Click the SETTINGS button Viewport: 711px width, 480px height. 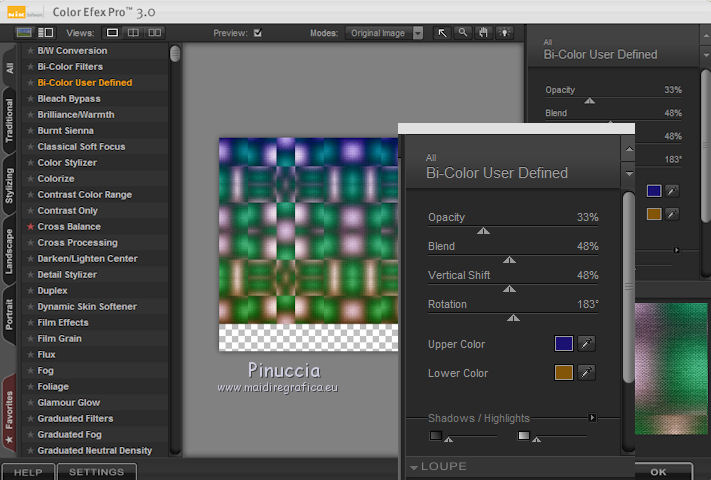point(97,472)
